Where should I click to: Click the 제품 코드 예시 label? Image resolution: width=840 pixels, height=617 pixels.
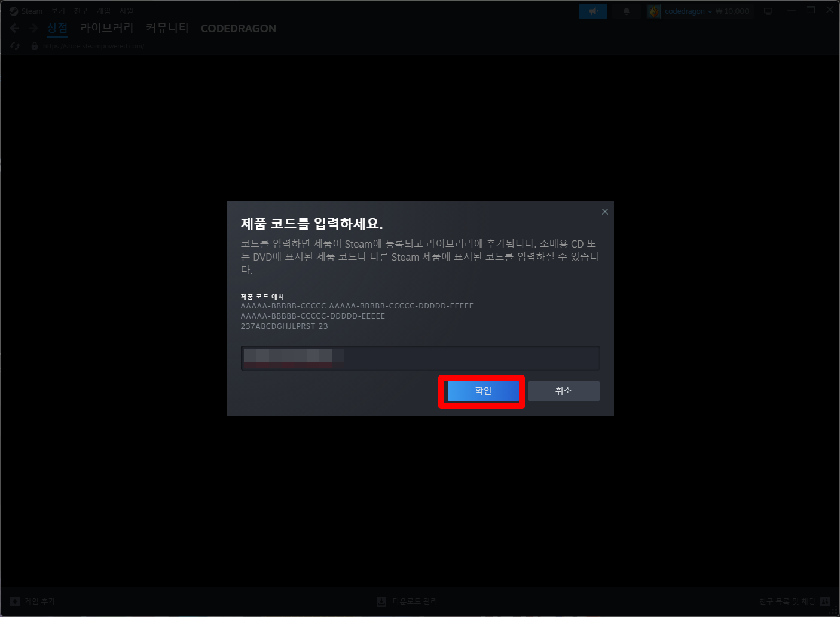tap(262, 297)
